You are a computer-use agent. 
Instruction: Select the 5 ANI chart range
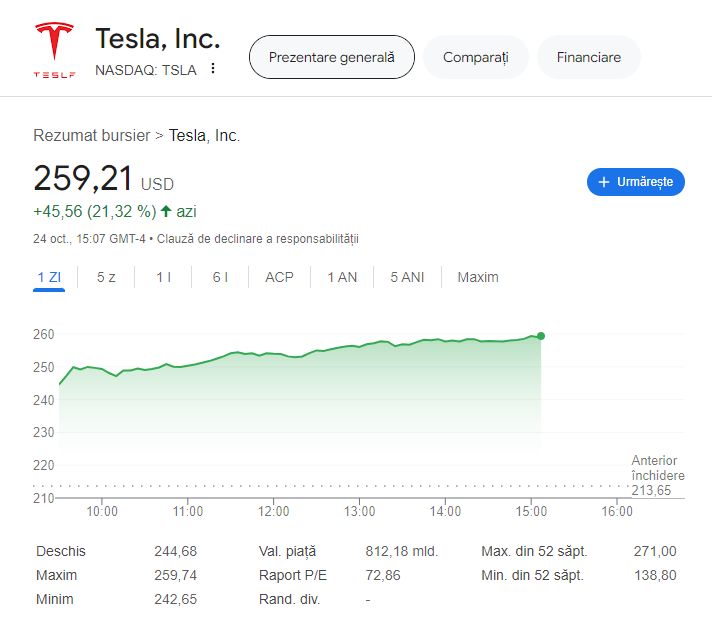coord(407,277)
